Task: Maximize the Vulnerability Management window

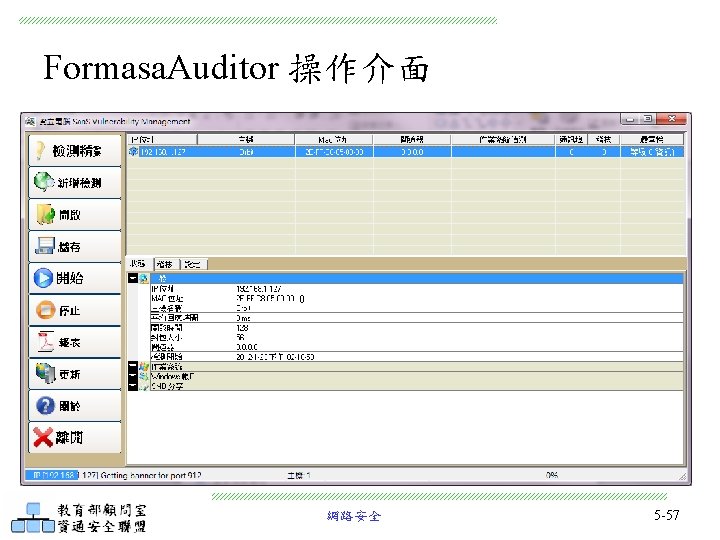Action: click(x=647, y=119)
